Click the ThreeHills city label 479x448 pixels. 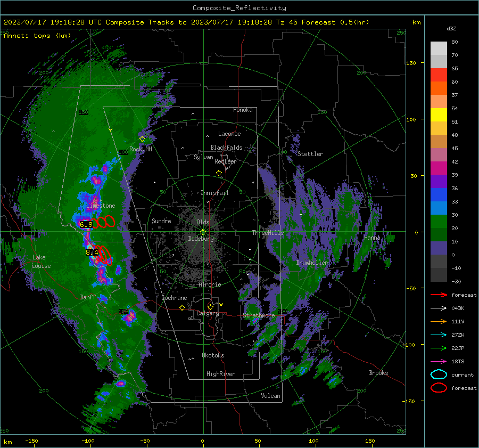(x=268, y=233)
